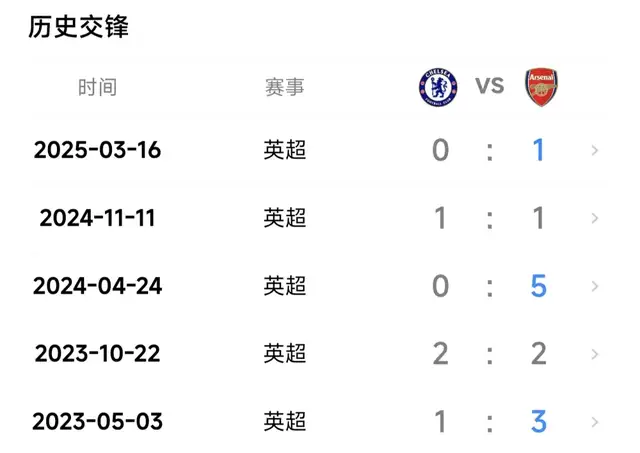This screenshot has width=640, height=453.
Task: Click the 历史交锋 section title
Action: click(x=79, y=27)
